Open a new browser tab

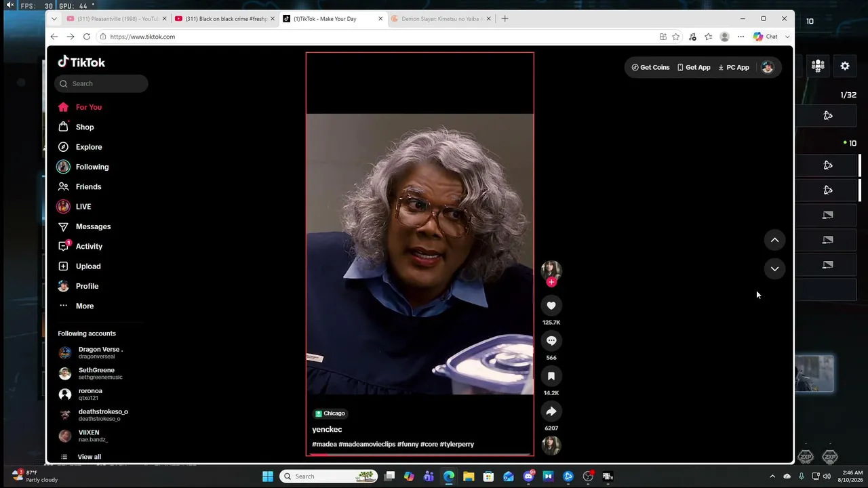[x=505, y=19]
